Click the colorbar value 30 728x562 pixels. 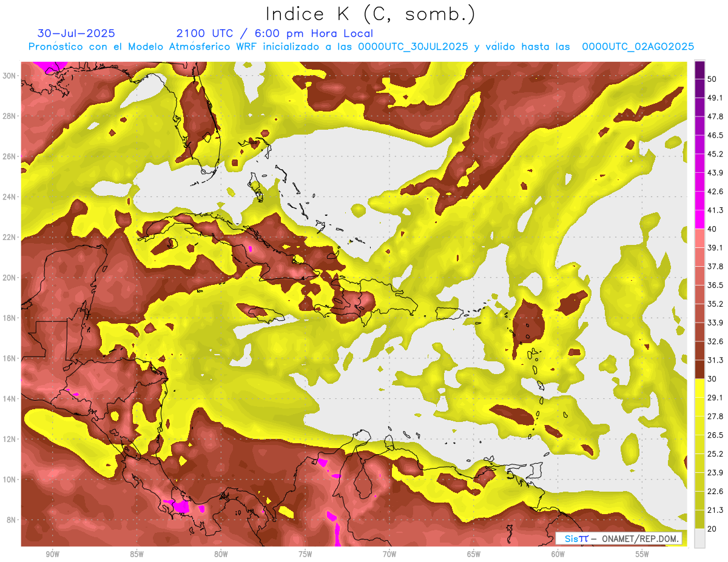(x=712, y=379)
